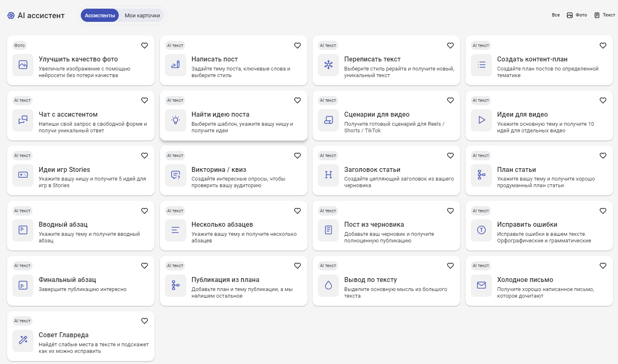Favorite the Написать пост card with heart

[x=297, y=45]
